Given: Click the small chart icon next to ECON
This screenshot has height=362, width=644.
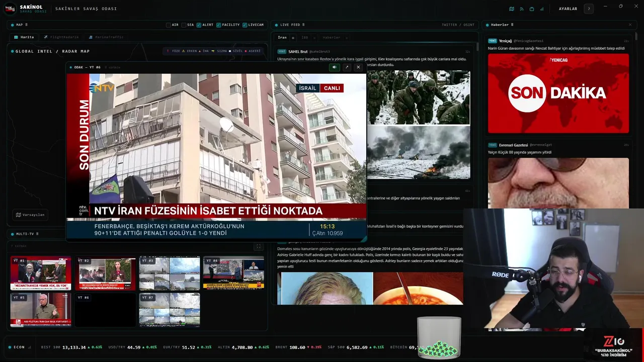Looking at the screenshot, I should click(x=30, y=347).
